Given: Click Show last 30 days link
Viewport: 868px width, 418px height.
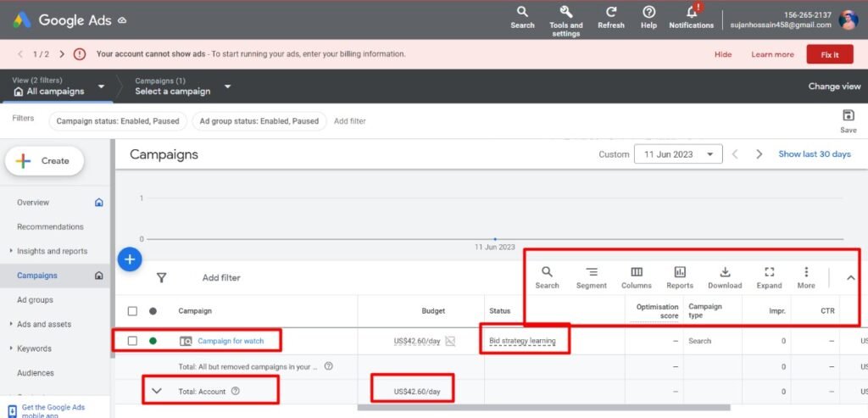Looking at the screenshot, I should (x=814, y=154).
